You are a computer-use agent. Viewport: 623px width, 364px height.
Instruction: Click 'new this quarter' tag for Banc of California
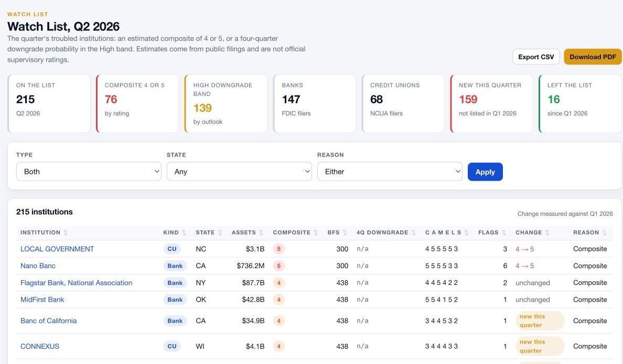click(540, 321)
